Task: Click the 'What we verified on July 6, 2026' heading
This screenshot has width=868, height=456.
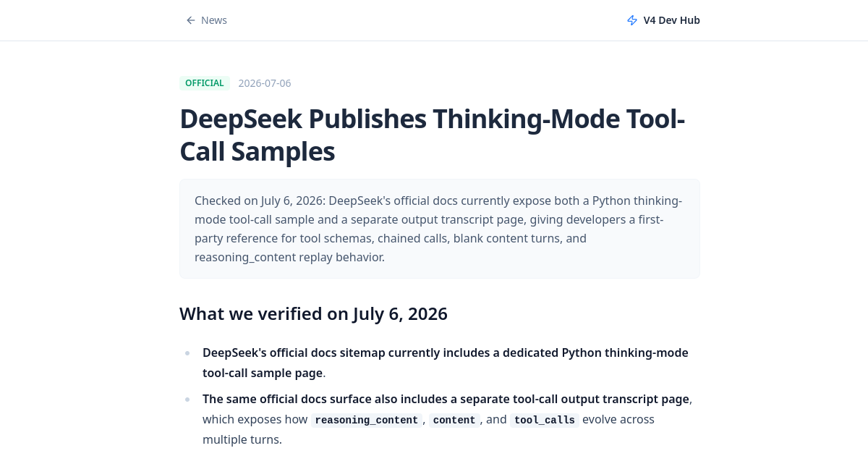Action: (313, 313)
